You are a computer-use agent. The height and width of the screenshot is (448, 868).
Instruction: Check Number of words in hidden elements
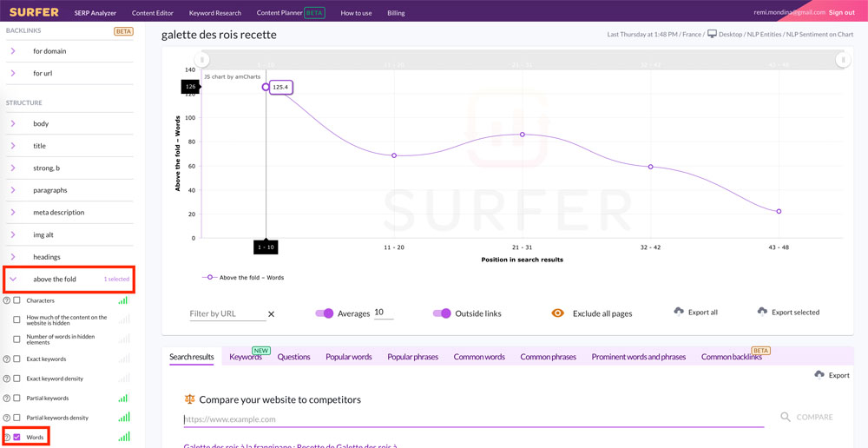(x=16, y=339)
